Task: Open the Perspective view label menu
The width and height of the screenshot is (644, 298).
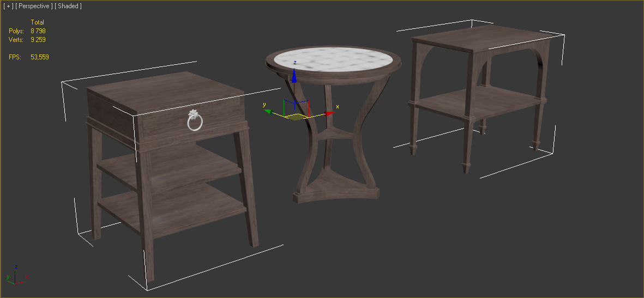Action: (x=34, y=6)
